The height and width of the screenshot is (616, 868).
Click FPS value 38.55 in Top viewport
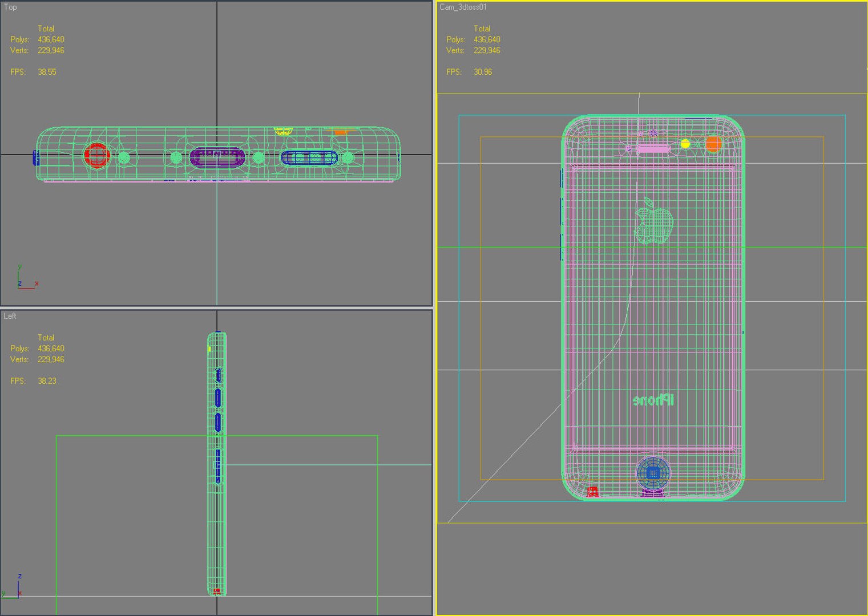coord(47,72)
